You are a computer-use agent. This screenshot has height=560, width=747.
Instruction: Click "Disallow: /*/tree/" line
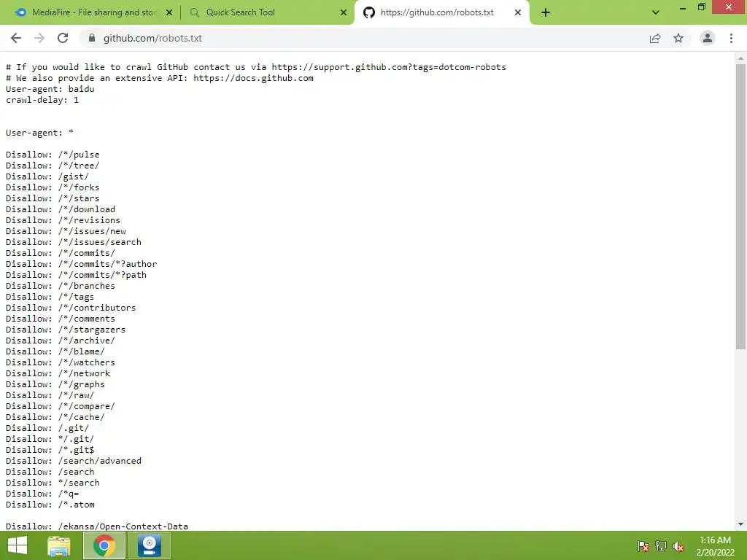[x=53, y=166]
